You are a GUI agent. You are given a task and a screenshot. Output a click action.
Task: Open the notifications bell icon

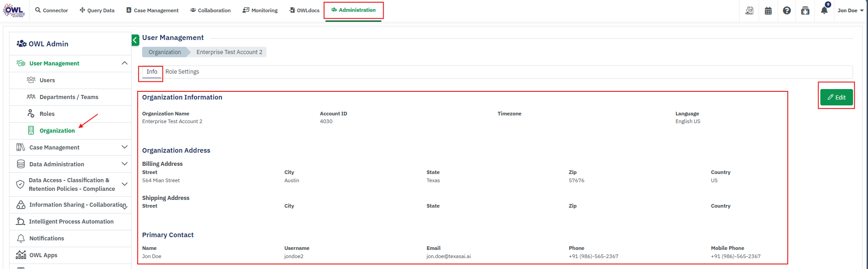pos(824,10)
